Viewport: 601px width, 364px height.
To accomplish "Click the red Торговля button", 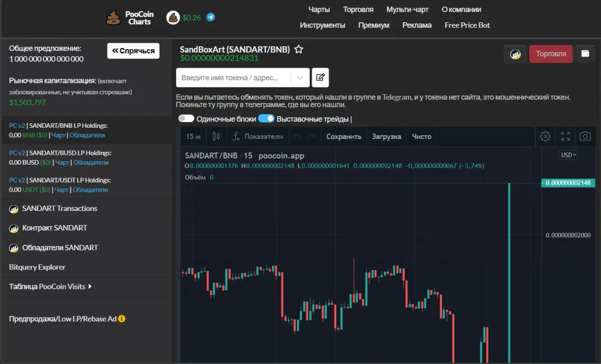I will [x=551, y=54].
